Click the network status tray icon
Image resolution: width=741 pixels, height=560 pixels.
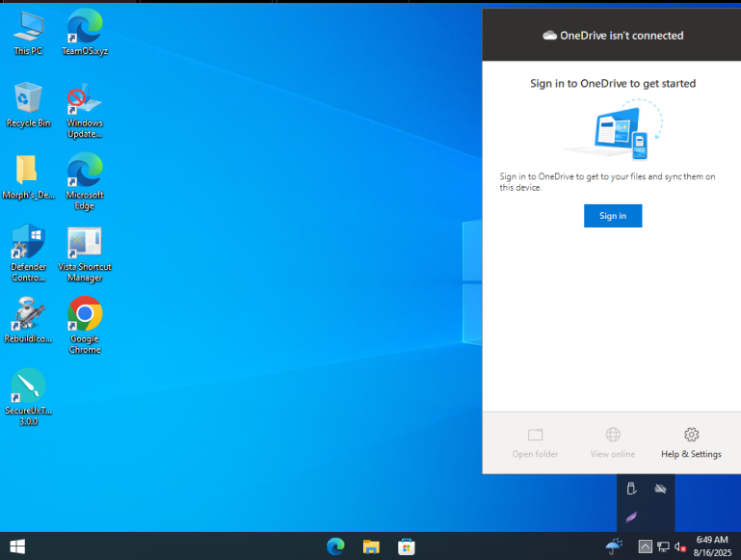(663, 547)
